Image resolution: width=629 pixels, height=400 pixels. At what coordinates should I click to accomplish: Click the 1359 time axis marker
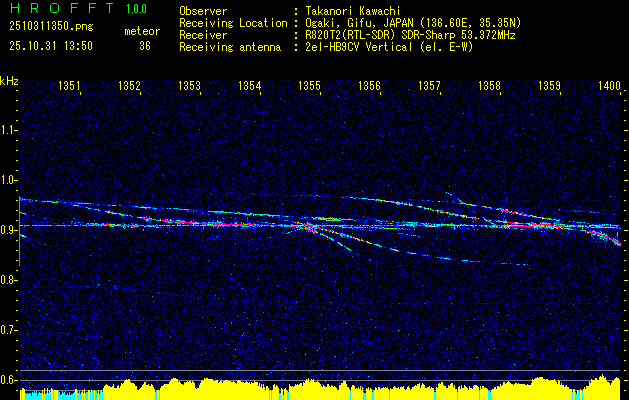550,85
